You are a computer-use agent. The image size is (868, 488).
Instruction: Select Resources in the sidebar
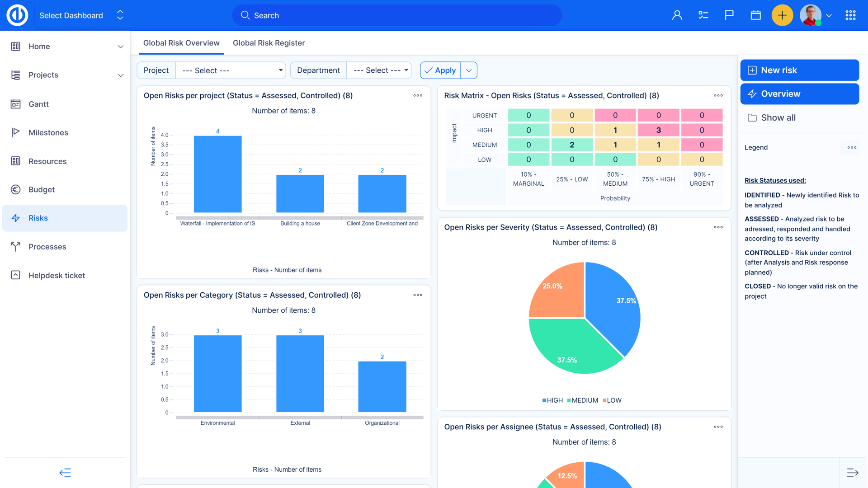(x=47, y=161)
